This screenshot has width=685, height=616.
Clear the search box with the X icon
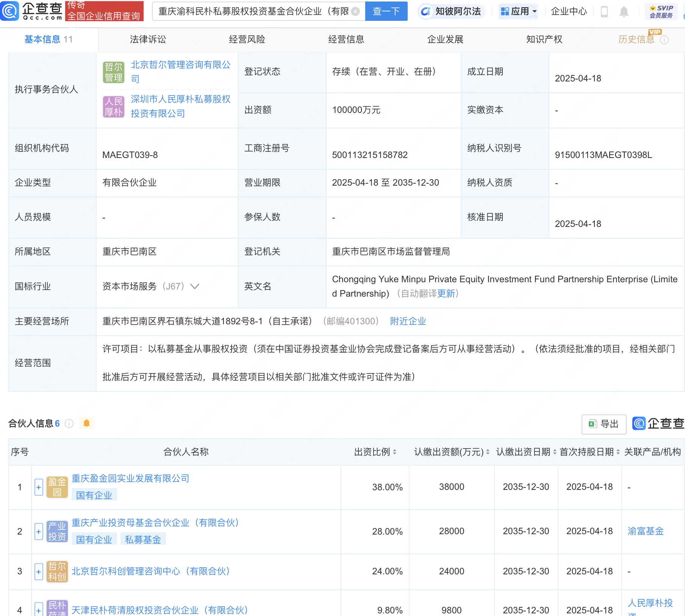click(x=355, y=11)
